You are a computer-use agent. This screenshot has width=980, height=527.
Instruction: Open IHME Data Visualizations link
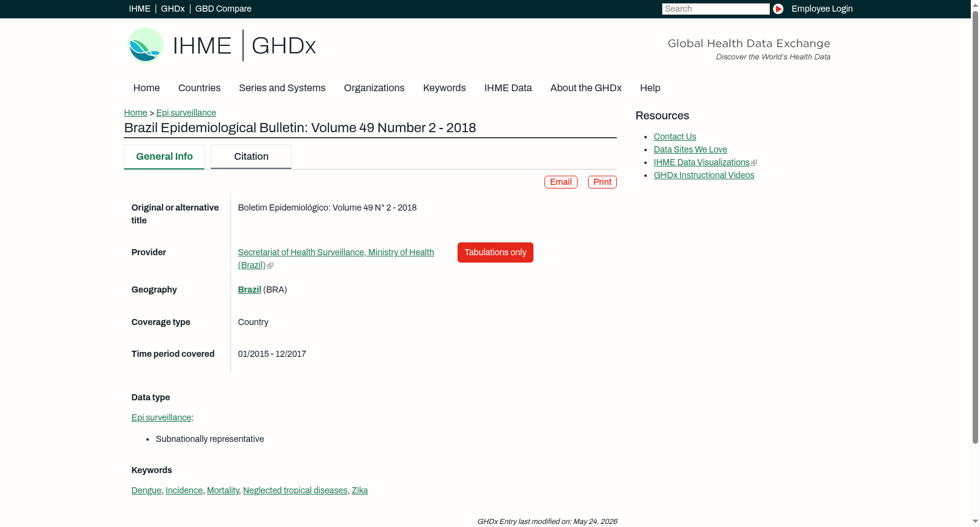pos(702,162)
